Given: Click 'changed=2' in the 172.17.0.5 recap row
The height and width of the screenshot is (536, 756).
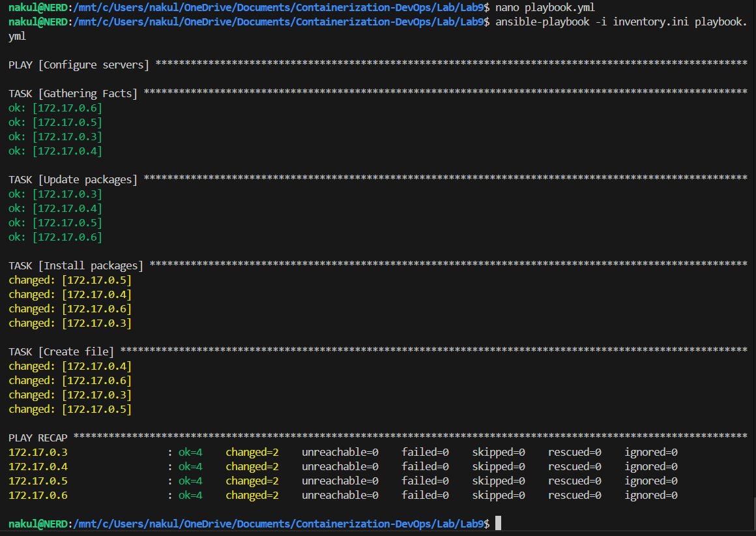Looking at the screenshot, I should 252,481.
